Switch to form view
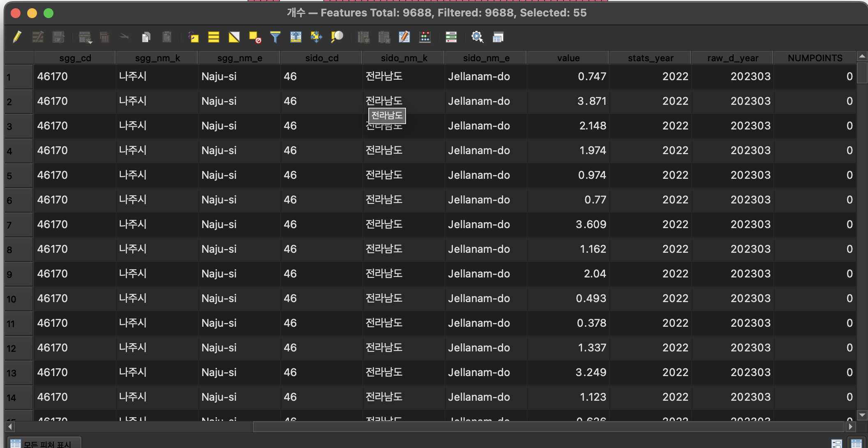The image size is (868, 448). pyautogui.click(x=836, y=443)
